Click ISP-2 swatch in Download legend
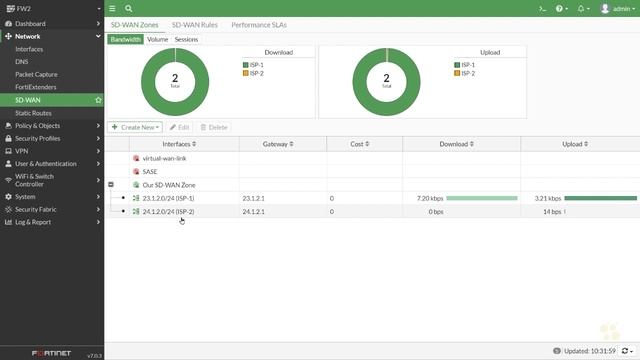Viewport: 640px width, 360px height. click(x=245, y=73)
